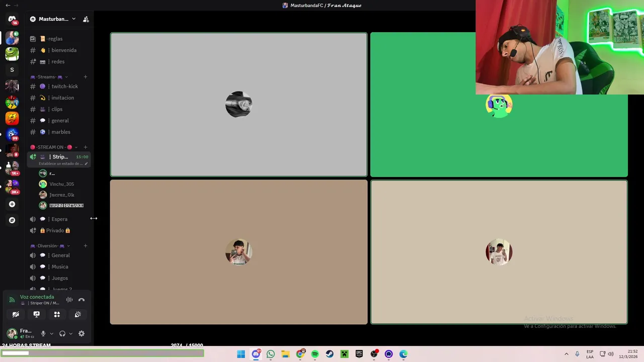Select the beige-background participant tile

(x=499, y=252)
